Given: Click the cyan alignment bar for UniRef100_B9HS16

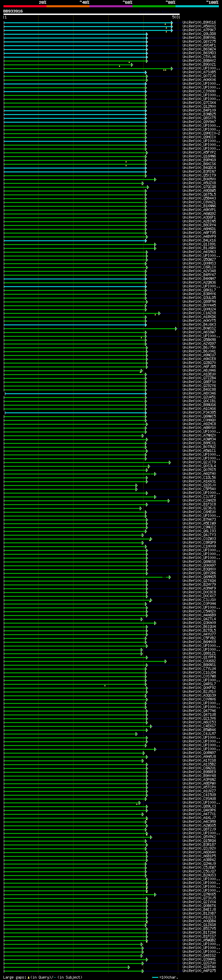Looking at the screenshot, I should [88, 23].
